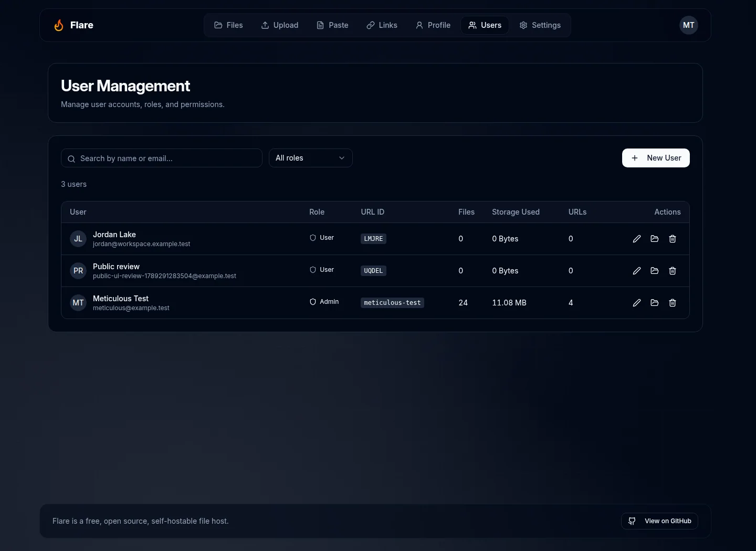Click the Jordan Lake user name

tap(114, 235)
